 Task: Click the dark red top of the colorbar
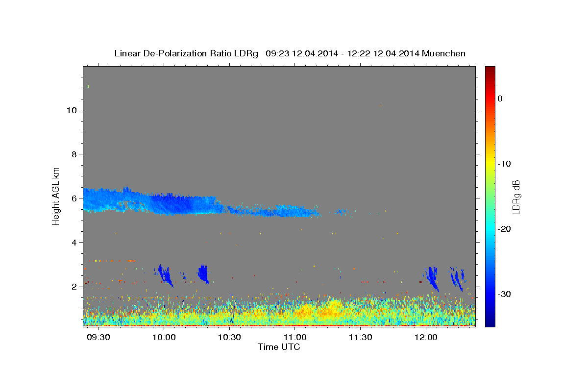(x=490, y=70)
